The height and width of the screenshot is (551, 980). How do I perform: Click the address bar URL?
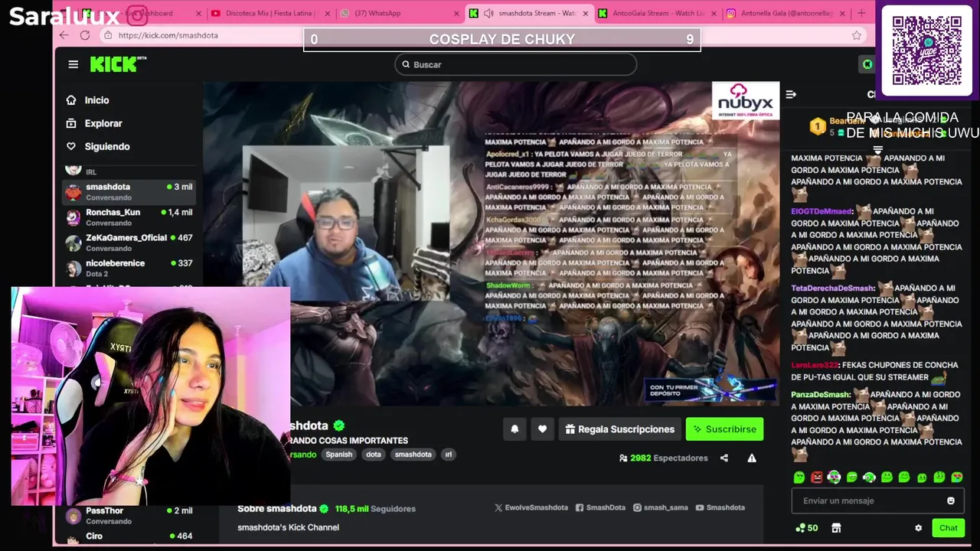pyautogui.click(x=168, y=35)
